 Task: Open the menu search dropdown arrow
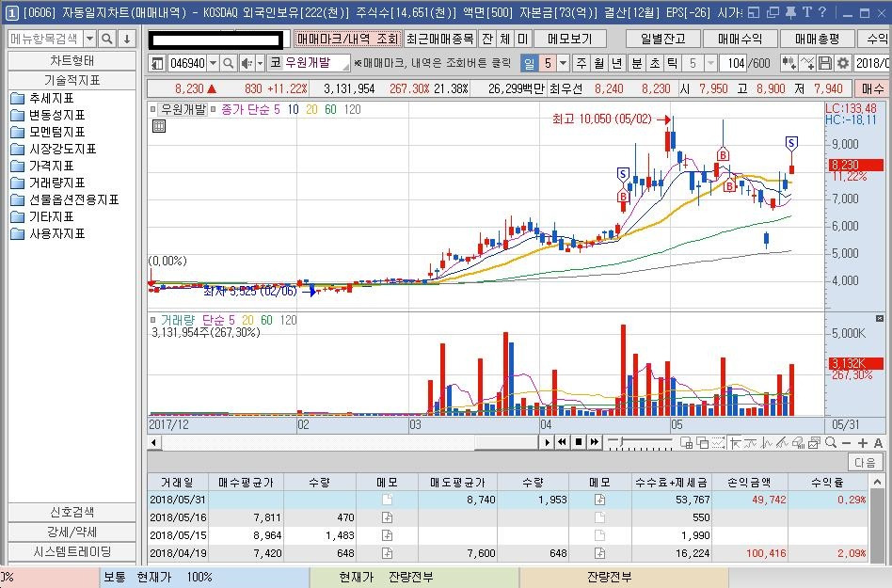[x=90, y=39]
